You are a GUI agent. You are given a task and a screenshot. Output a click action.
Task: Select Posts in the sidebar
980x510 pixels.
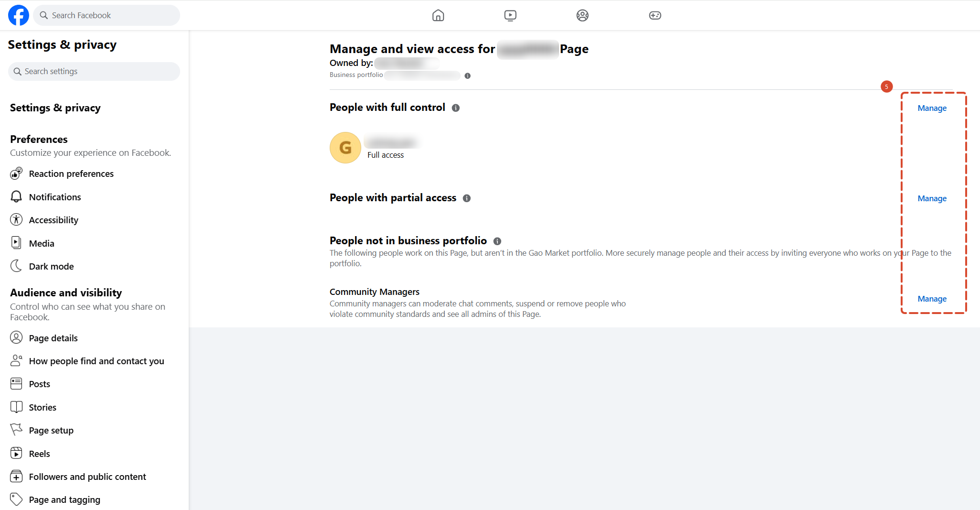[39, 384]
